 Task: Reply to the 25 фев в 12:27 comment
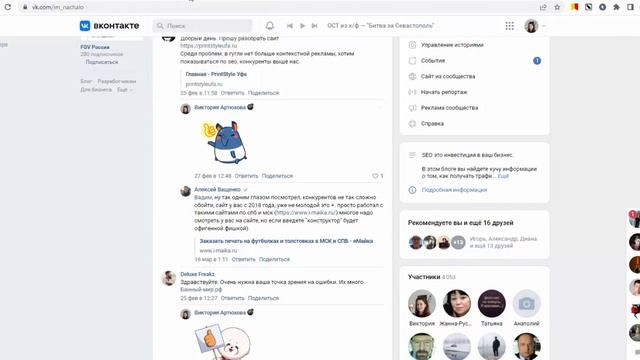pyautogui.click(x=232, y=298)
